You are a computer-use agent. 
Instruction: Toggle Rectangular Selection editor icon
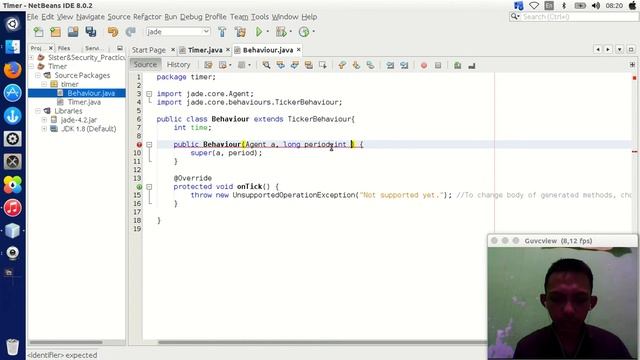[322, 65]
